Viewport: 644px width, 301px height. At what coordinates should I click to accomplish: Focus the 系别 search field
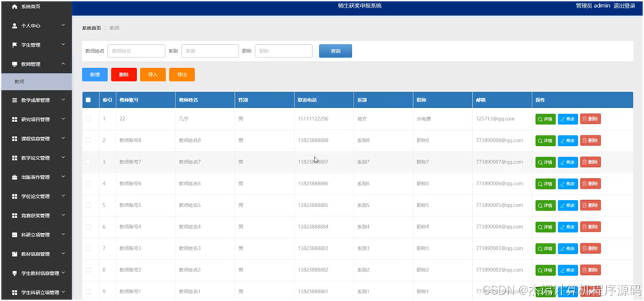210,51
